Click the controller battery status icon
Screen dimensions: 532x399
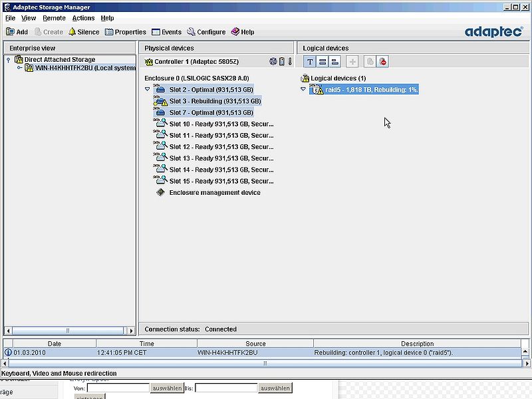pyautogui.click(x=281, y=61)
